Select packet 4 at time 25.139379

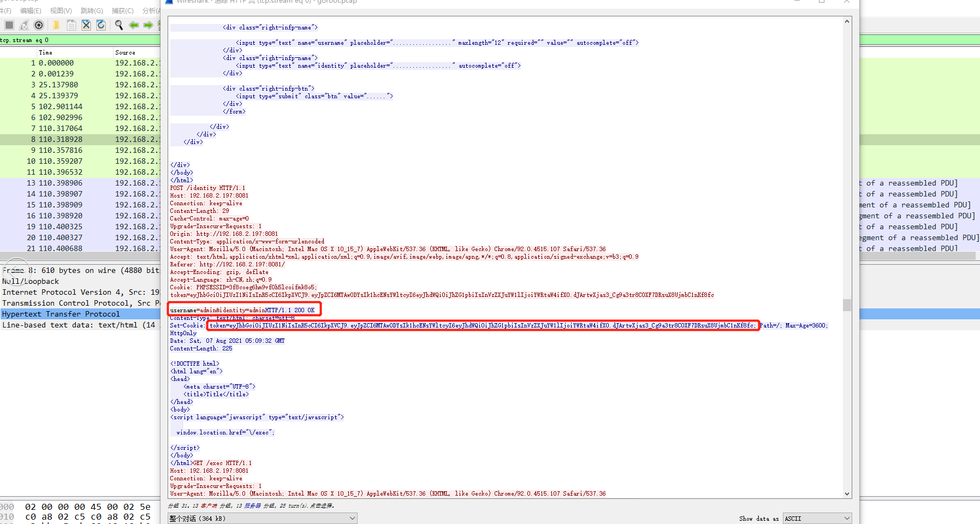coord(80,96)
